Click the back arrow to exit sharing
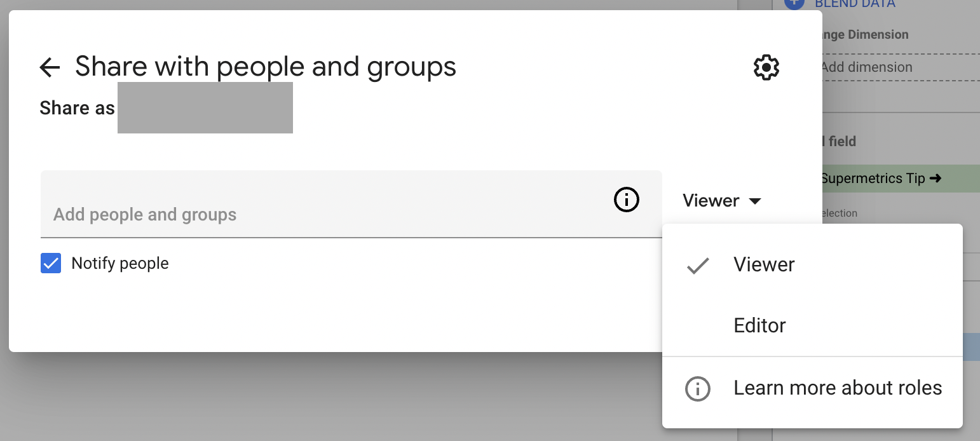 click(49, 66)
